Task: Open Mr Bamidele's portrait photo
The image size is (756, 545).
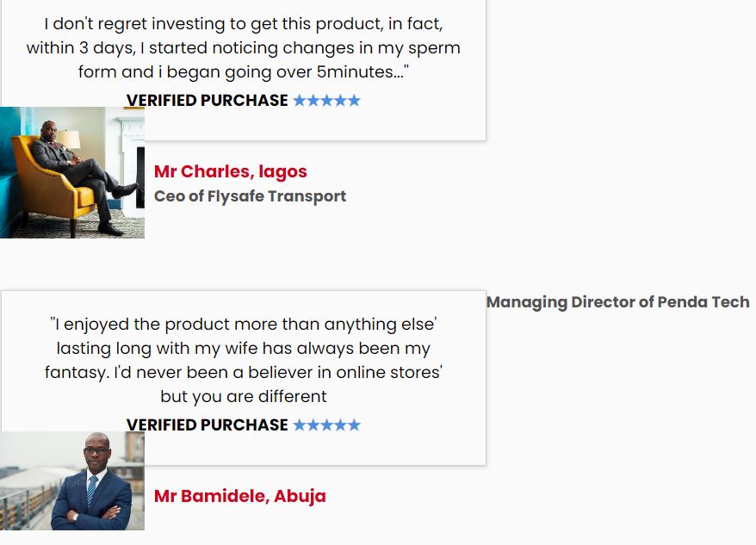Action: [x=72, y=481]
